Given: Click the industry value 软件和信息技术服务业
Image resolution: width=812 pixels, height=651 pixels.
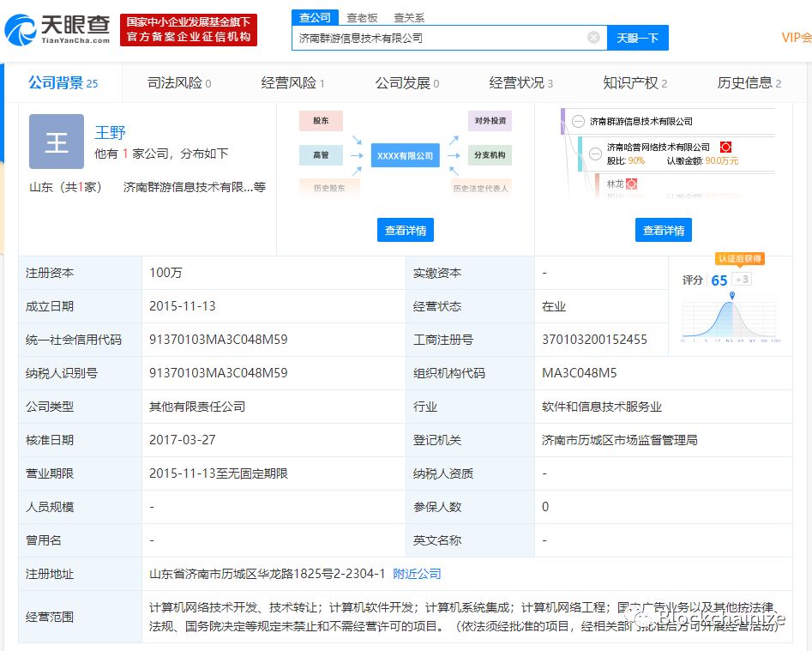Looking at the screenshot, I should [x=602, y=407].
